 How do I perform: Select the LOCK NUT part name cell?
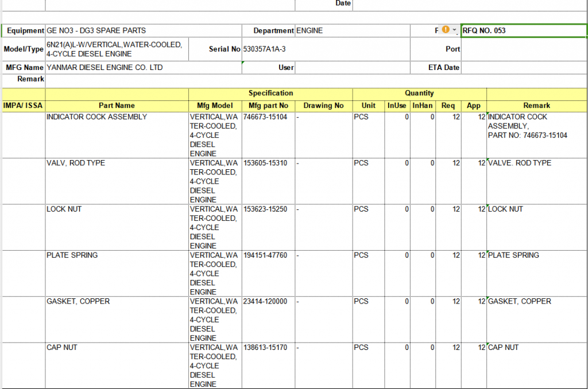(117, 209)
